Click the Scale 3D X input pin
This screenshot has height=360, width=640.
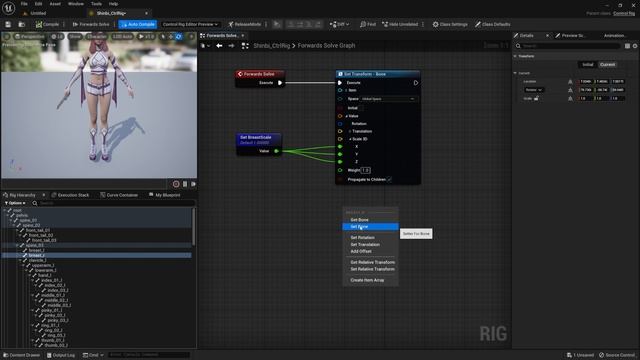tap(340, 147)
